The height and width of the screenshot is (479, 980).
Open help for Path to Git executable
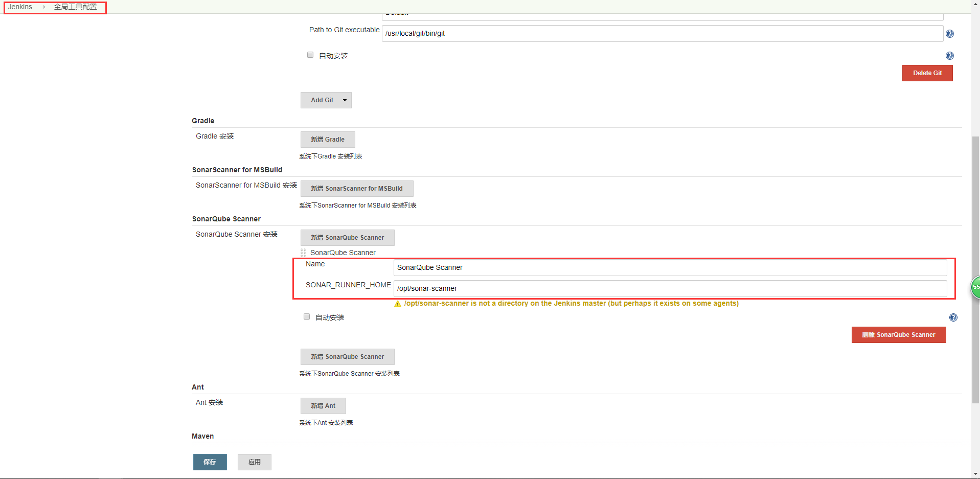click(x=950, y=34)
